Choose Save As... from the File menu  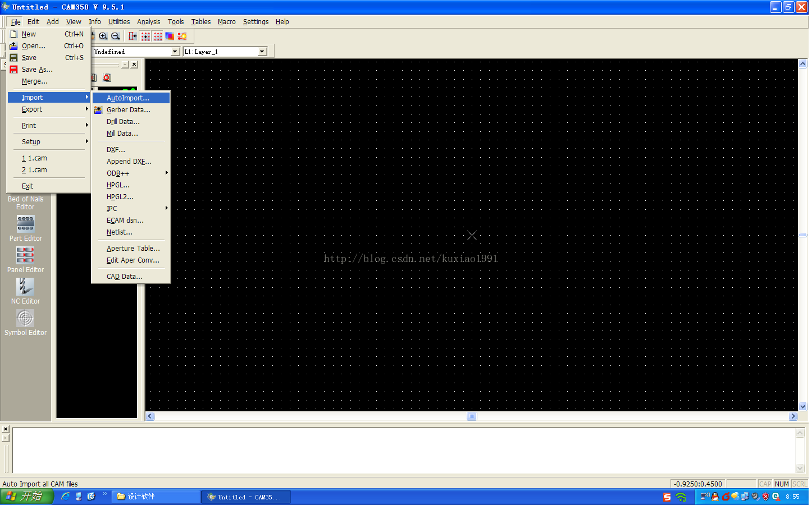click(x=49, y=70)
